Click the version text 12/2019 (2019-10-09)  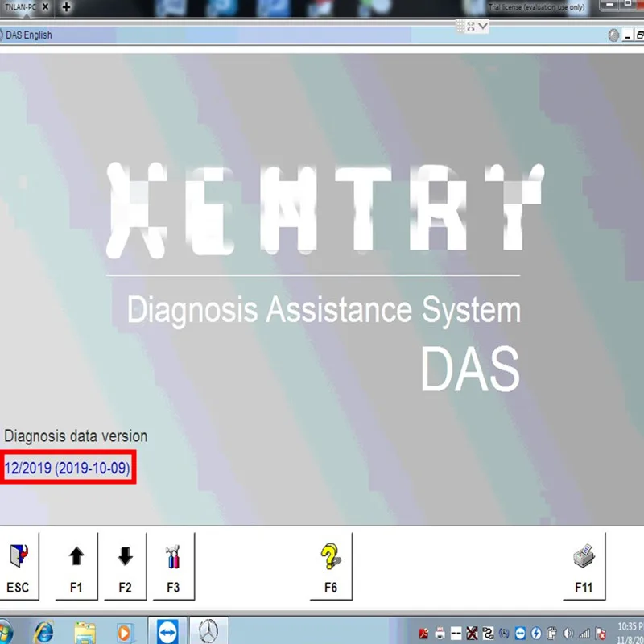point(67,468)
